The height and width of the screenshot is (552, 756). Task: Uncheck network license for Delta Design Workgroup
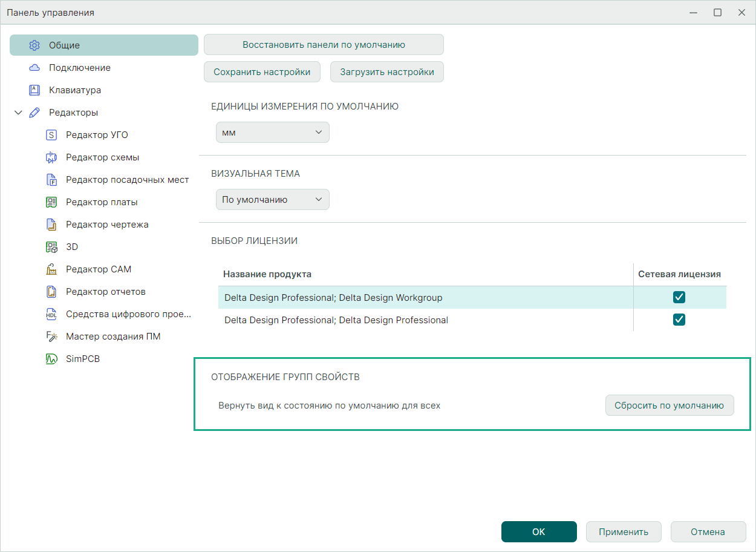[679, 297]
